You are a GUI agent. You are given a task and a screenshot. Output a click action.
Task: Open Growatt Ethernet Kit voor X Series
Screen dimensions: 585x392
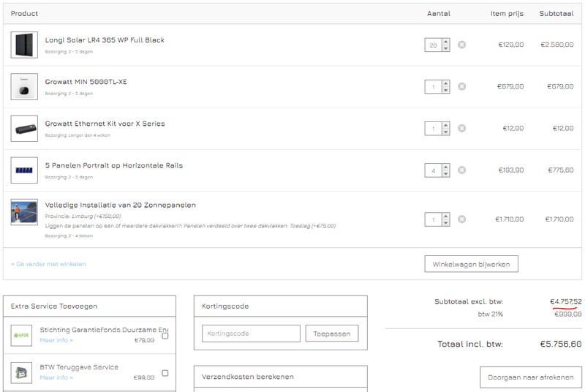[x=105, y=124]
